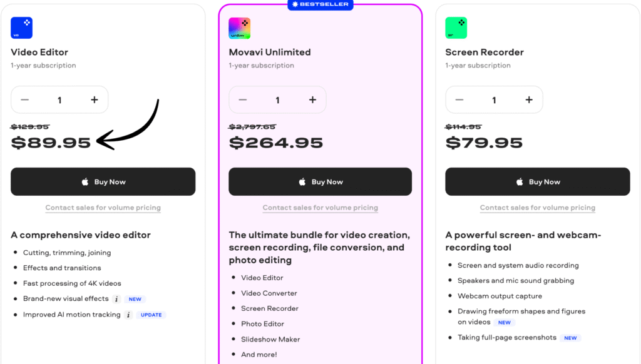
Task: Open info tooltip for Improved AI motion tracking
Action: coord(128,315)
